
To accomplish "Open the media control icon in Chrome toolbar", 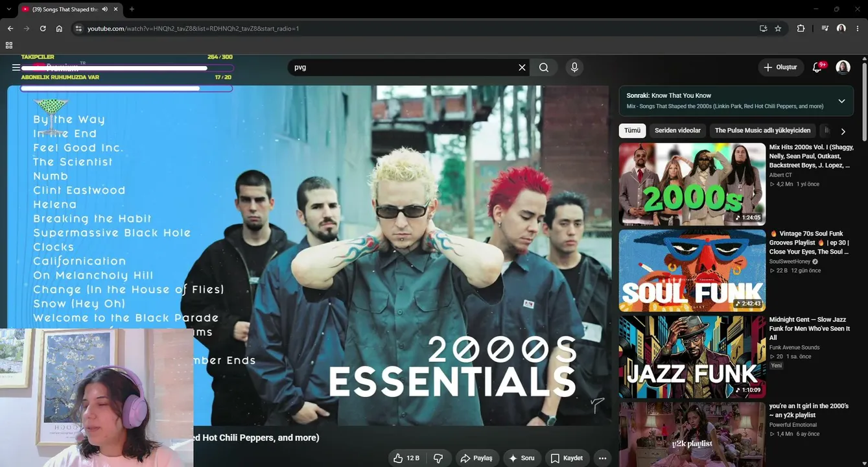I will (825, 29).
